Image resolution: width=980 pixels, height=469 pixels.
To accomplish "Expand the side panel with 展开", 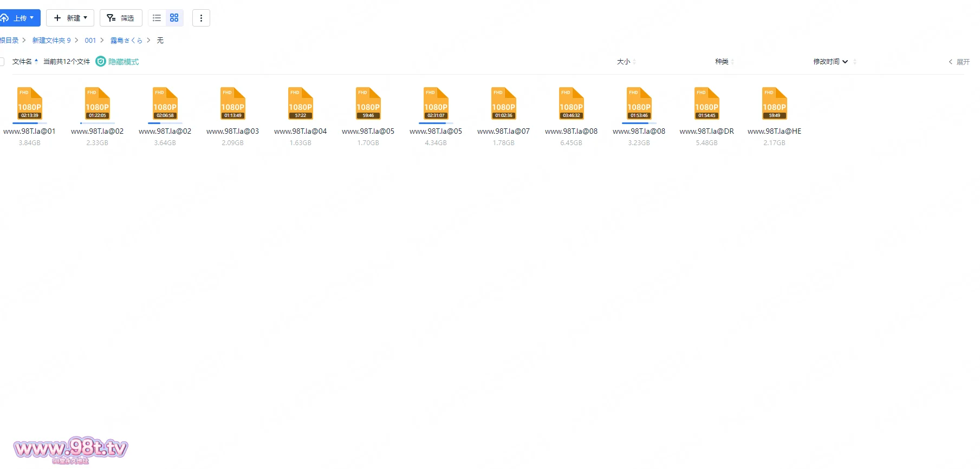I will [959, 62].
